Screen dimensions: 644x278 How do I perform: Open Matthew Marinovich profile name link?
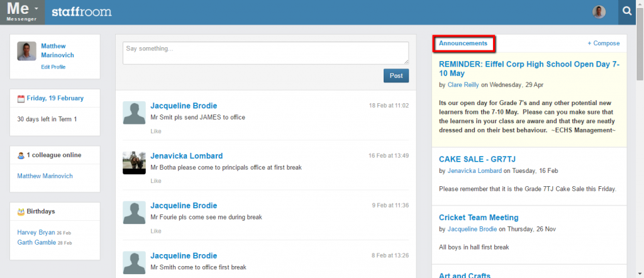(x=57, y=50)
